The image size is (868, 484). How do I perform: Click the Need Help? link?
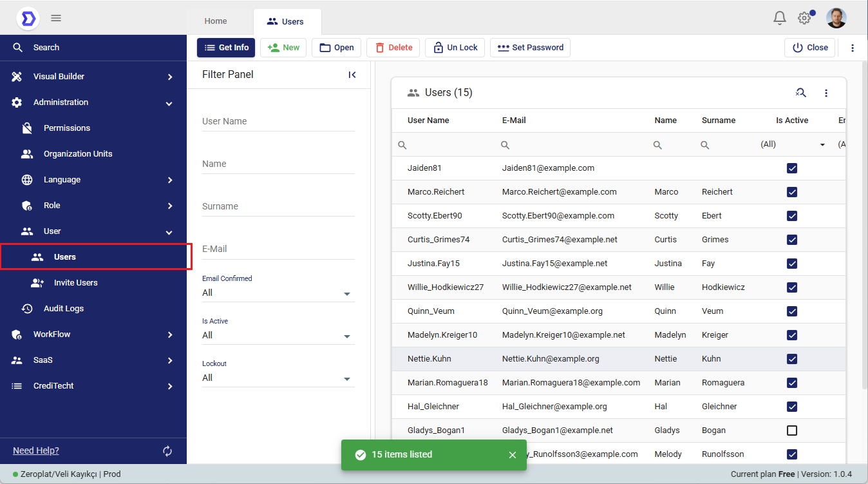click(36, 450)
